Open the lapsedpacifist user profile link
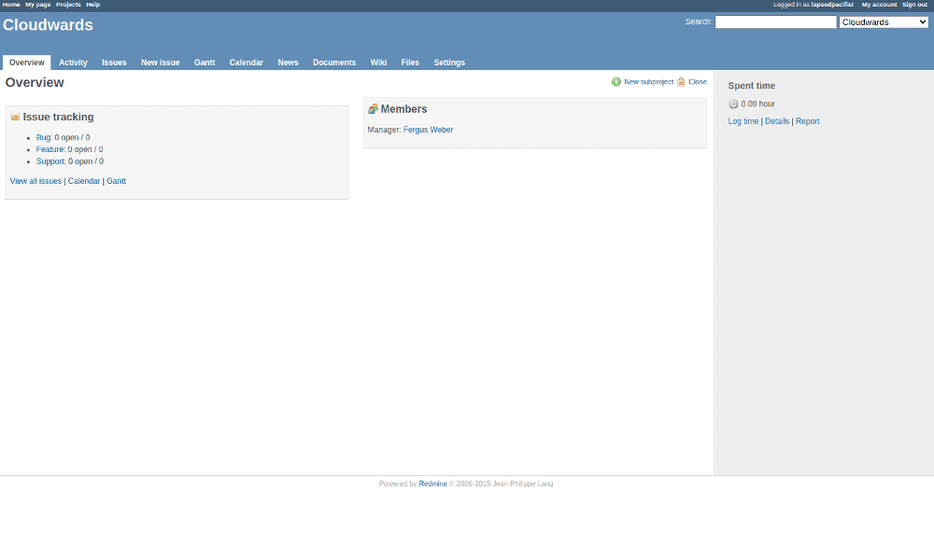This screenshot has width=934, height=560. coord(832,5)
